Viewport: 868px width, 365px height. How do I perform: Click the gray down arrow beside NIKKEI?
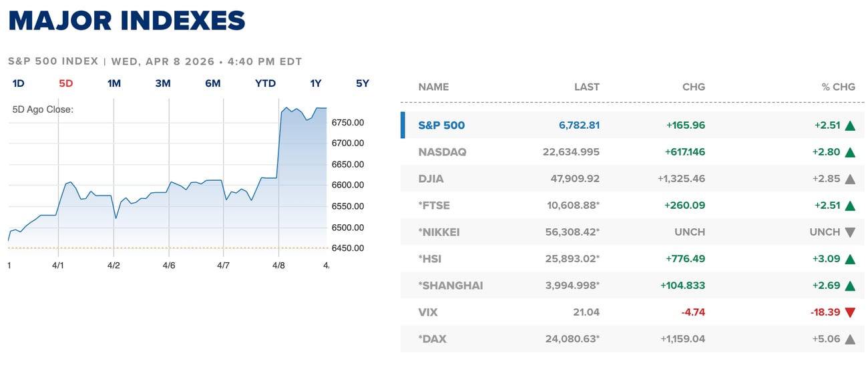(850, 232)
